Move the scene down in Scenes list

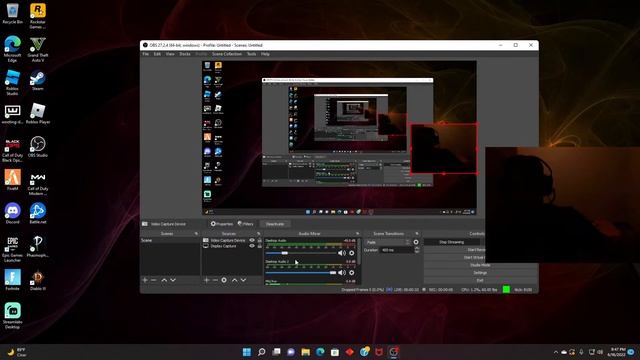173,280
